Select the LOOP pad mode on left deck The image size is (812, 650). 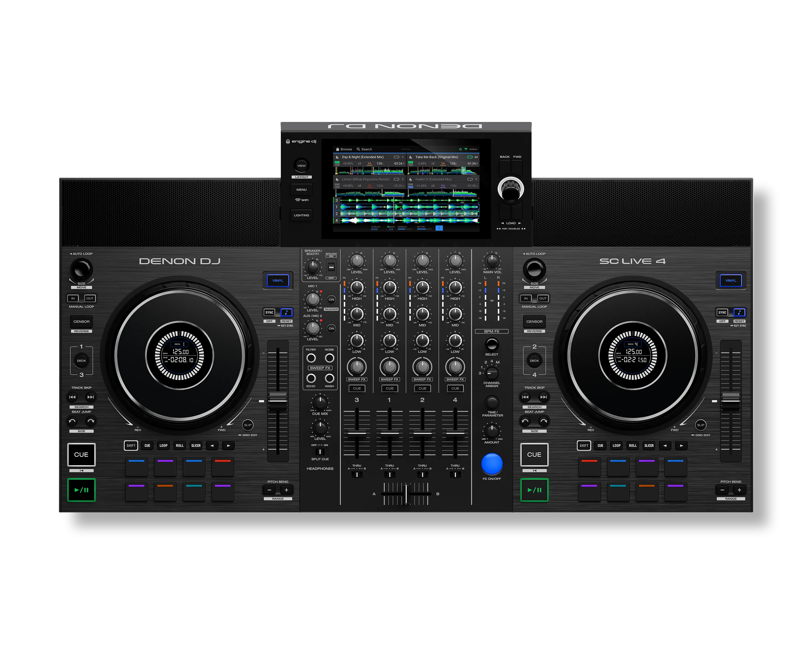coord(163,446)
